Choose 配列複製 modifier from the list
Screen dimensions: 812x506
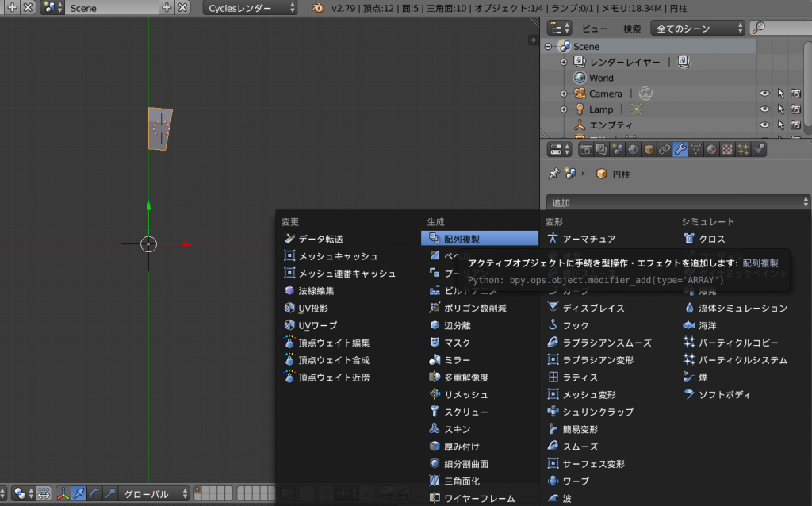coord(479,238)
